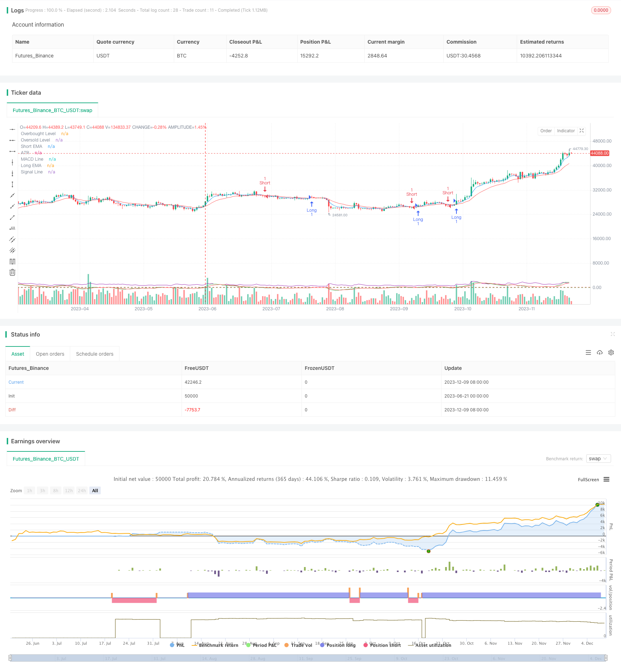Image resolution: width=621 pixels, height=672 pixels.
Task: Select the price line with 123 label tool
Action: (12, 228)
